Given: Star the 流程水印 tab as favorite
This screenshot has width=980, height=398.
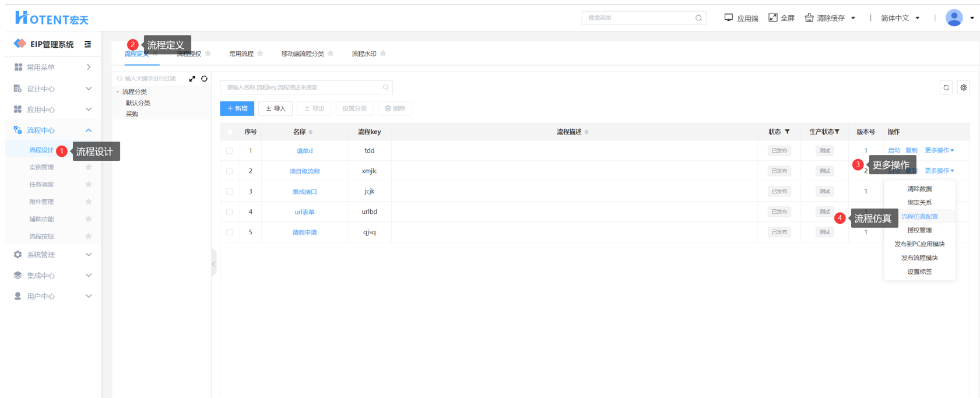Looking at the screenshot, I should pyautogui.click(x=383, y=54).
